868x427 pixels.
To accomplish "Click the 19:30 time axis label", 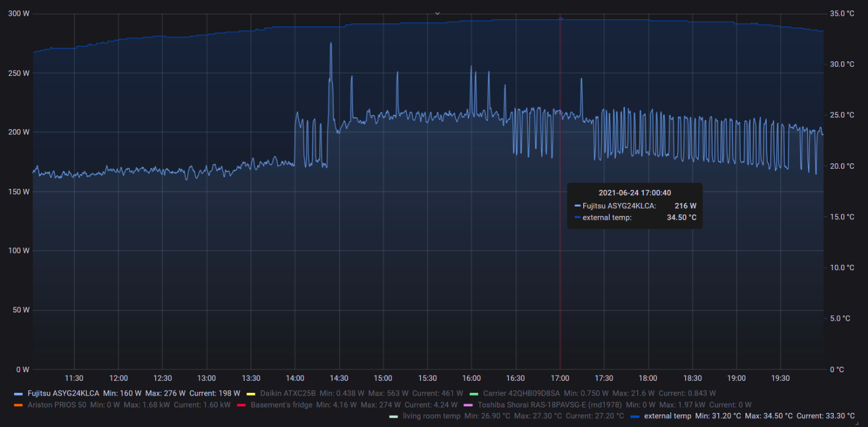I will 781,378.
